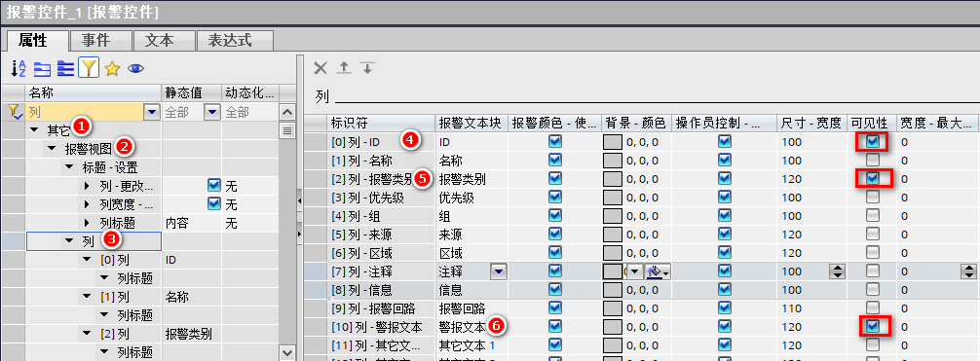
Task: Collapse the [2] 列 tree node
Action: [x=87, y=334]
